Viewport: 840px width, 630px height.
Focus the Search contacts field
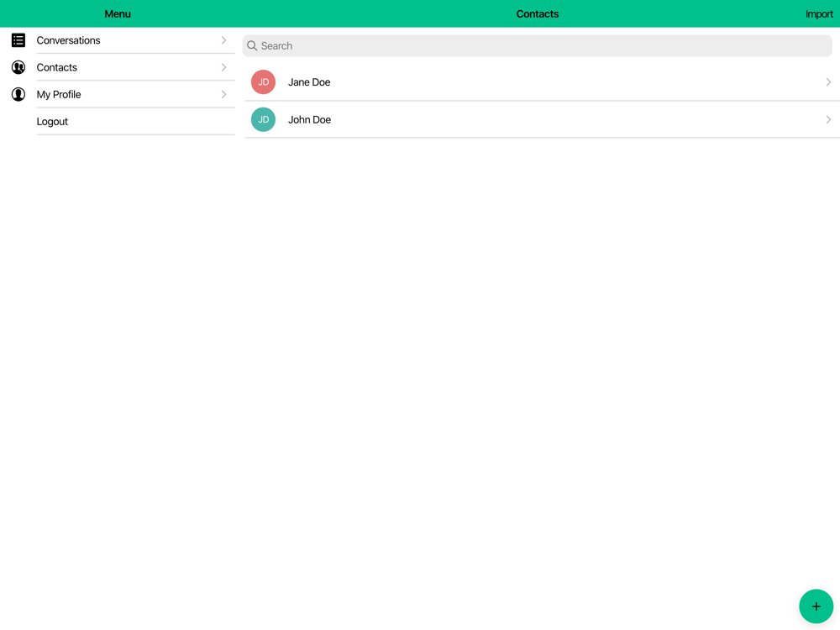tap(538, 46)
